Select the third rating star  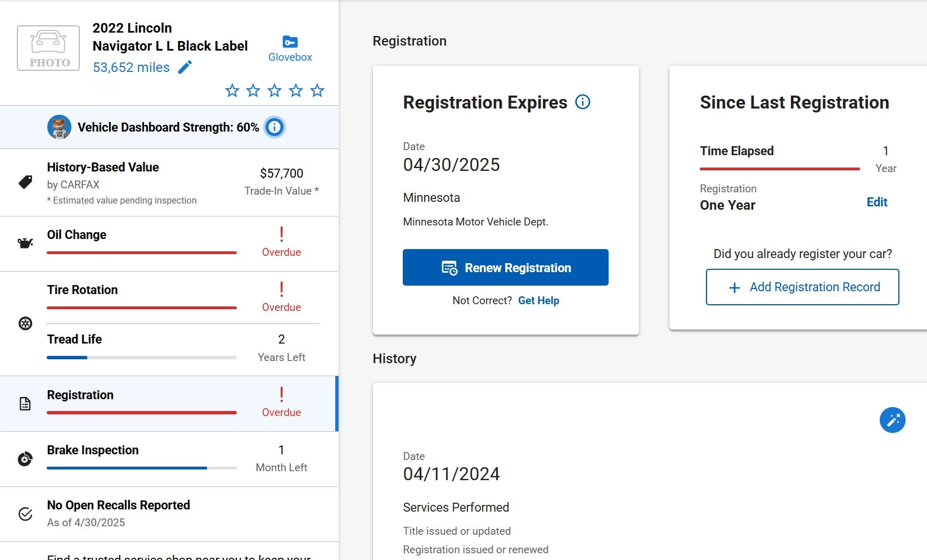point(274,91)
